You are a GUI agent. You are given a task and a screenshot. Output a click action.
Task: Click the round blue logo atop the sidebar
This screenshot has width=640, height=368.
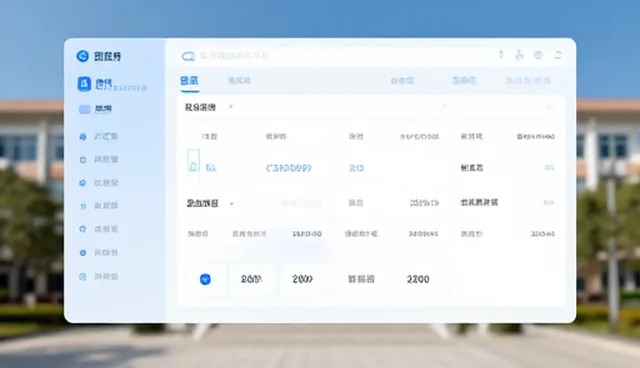82,56
